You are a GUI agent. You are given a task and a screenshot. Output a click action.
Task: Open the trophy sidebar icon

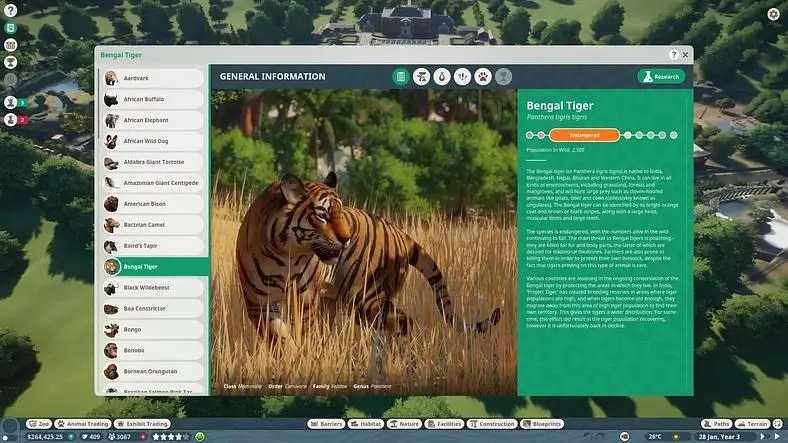pyautogui.click(x=11, y=62)
